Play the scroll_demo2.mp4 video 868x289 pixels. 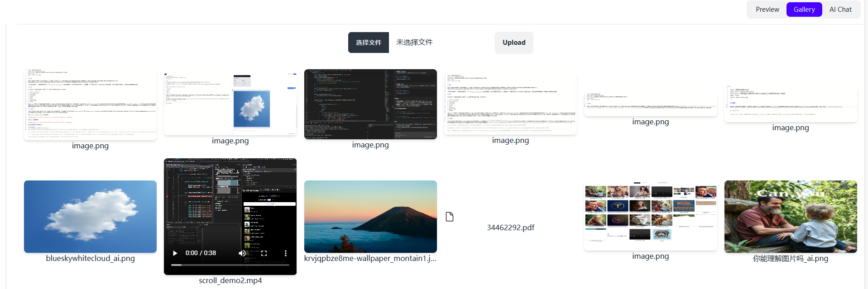point(175,253)
